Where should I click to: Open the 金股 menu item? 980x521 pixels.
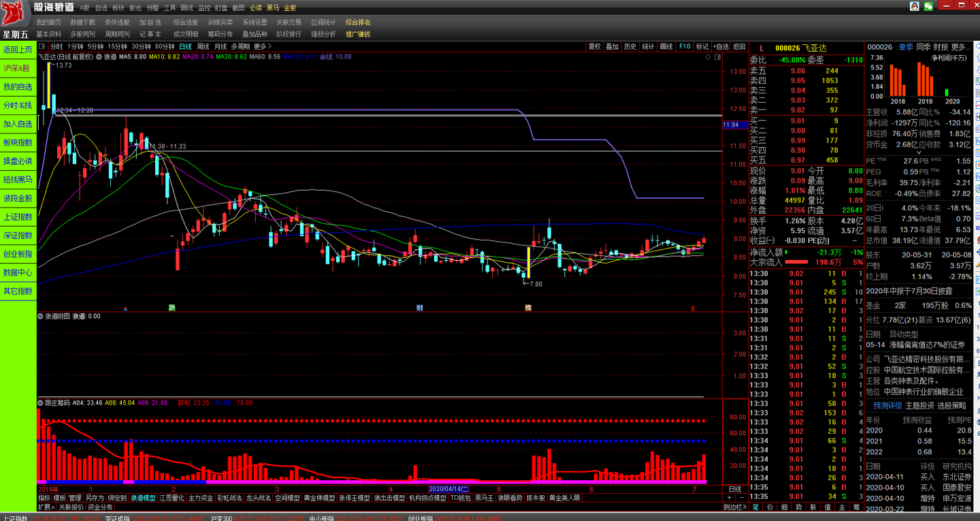(290, 7)
